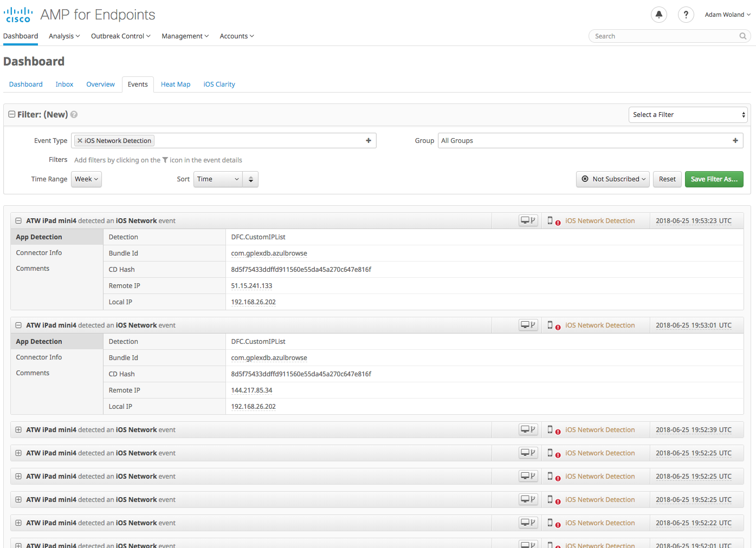This screenshot has width=756, height=548.
Task: Collapse the Filter (New) panel
Action: coord(11,115)
